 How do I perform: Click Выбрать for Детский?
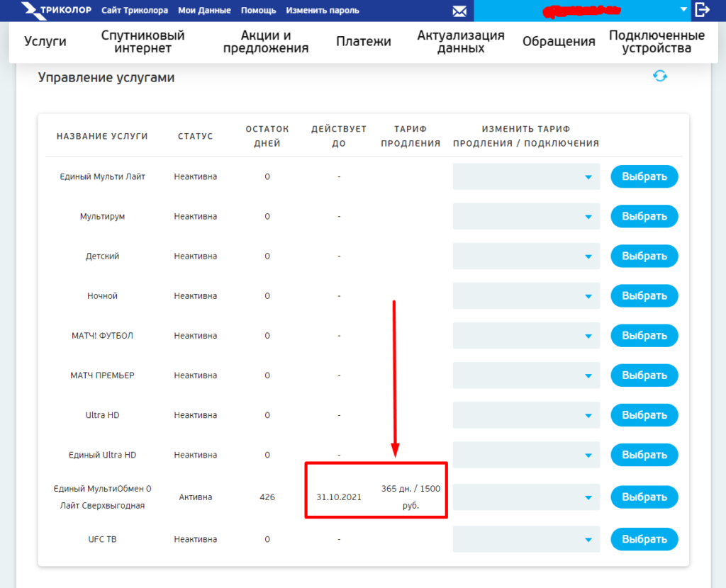tap(644, 256)
